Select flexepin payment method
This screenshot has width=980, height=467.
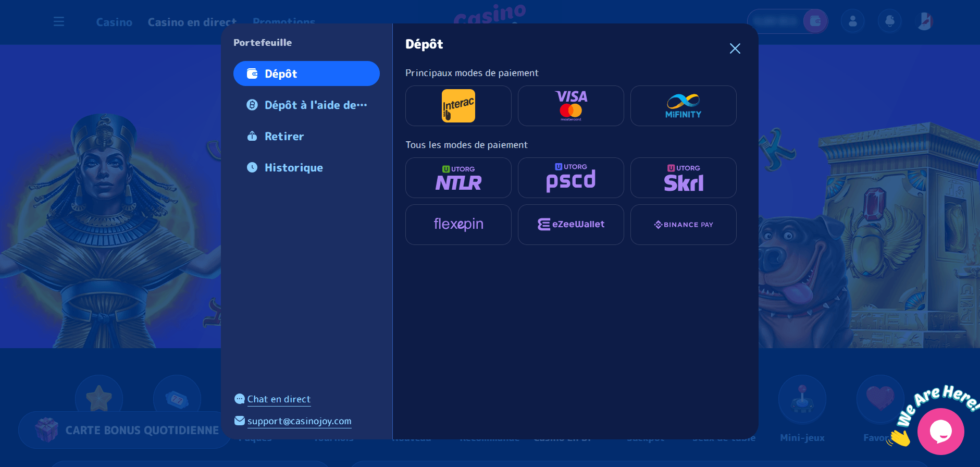pyautogui.click(x=458, y=225)
